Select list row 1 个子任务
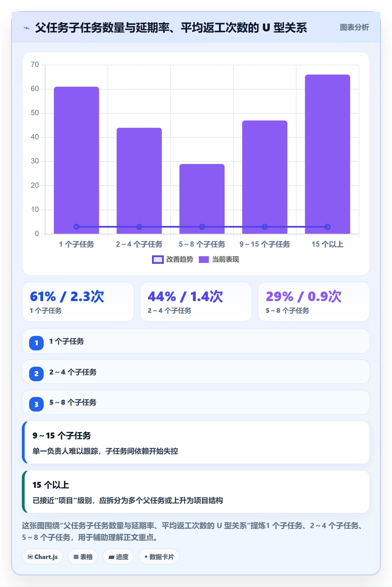 (196, 341)
